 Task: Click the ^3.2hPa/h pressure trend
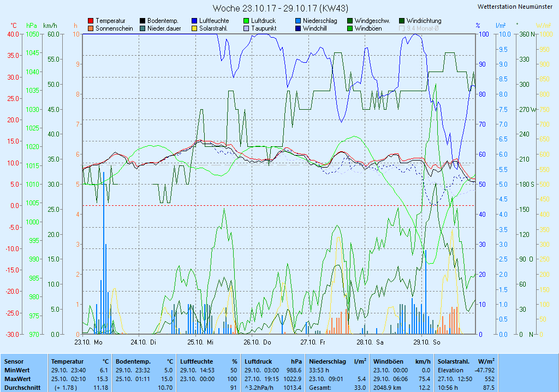[259, 388]
